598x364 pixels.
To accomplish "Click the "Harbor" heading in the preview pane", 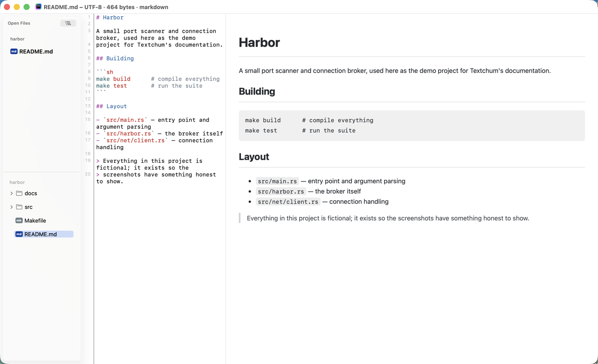I will (x=259, y=42).
